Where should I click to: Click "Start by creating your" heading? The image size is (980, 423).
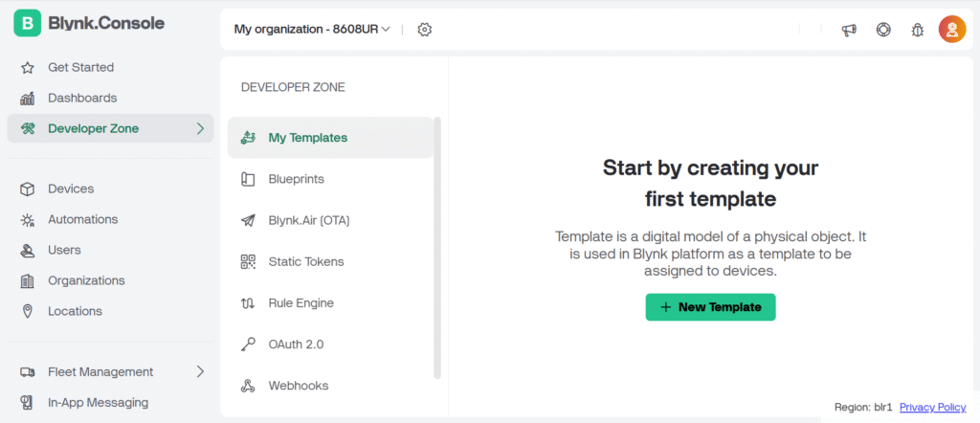(711, 167)
